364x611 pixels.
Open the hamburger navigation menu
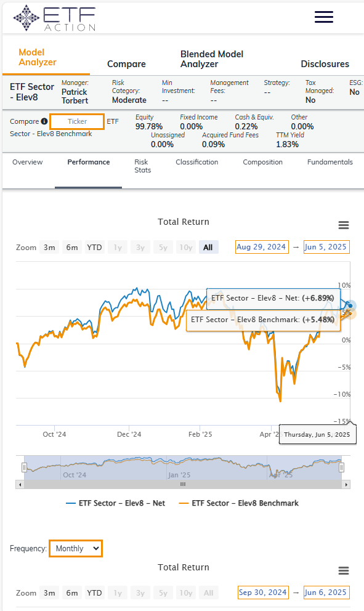pyautogui.click(x=324, y=17)
